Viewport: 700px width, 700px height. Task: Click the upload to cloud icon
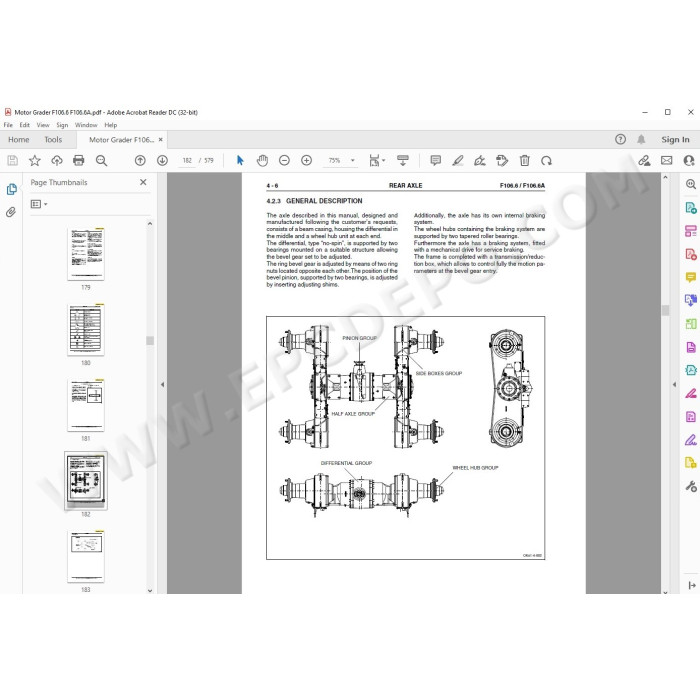click(57, 160)
